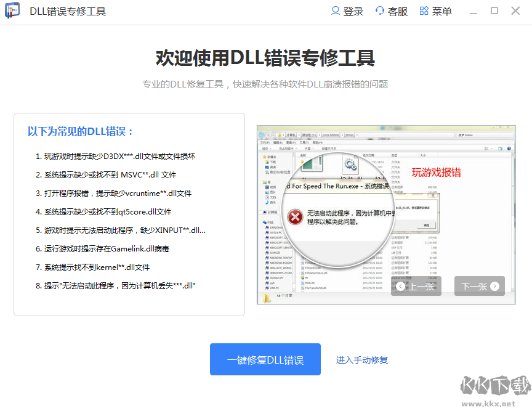532x408 pixels.
Task: Click the 上一张 navigation button
Action: coord(416,285)
